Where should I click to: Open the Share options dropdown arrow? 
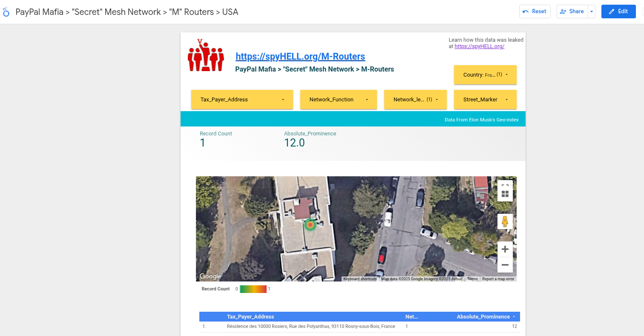(592, 11)
